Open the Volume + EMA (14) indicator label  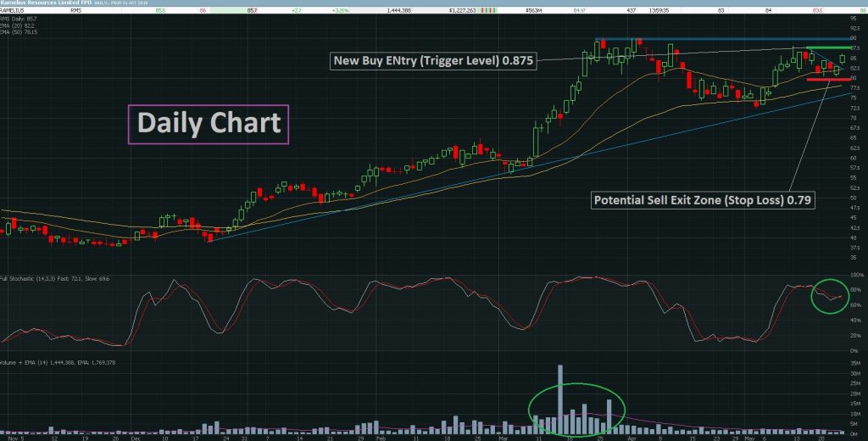[57, 362]
